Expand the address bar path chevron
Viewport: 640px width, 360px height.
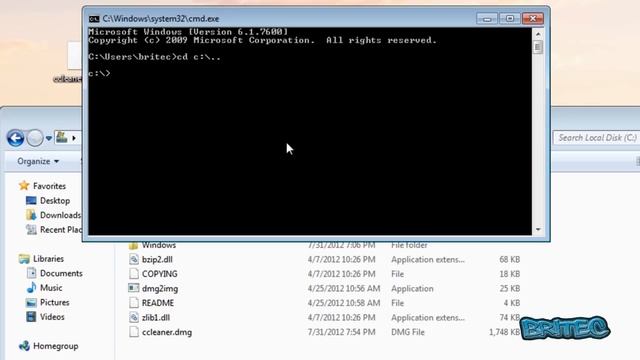(74, 138)
